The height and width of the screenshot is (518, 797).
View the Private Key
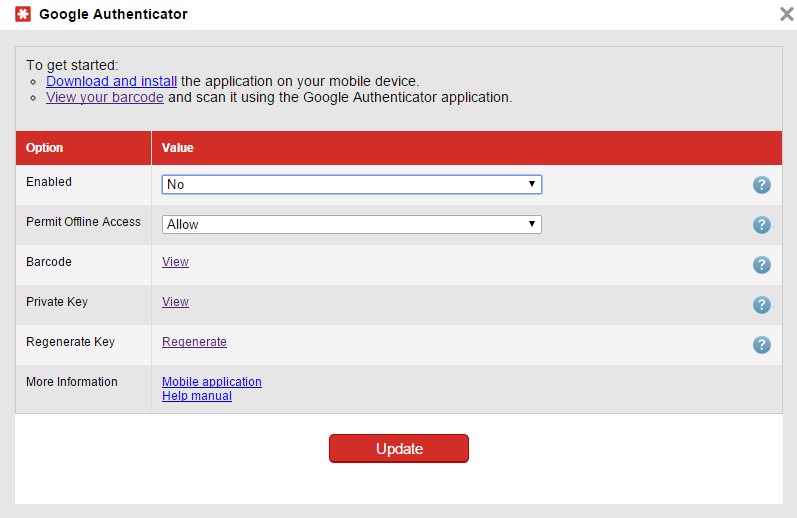click(175, 302)
